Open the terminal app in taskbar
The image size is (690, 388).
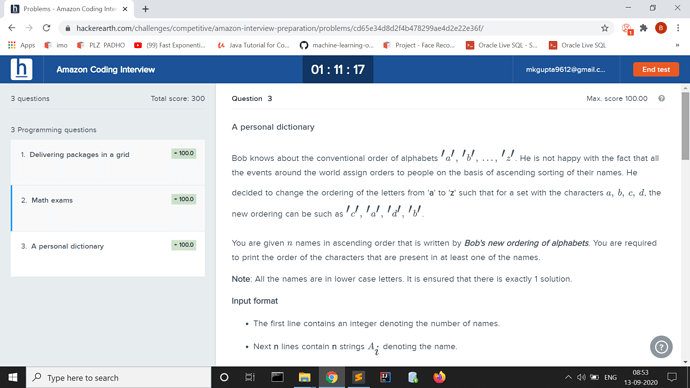click(277, 377)
